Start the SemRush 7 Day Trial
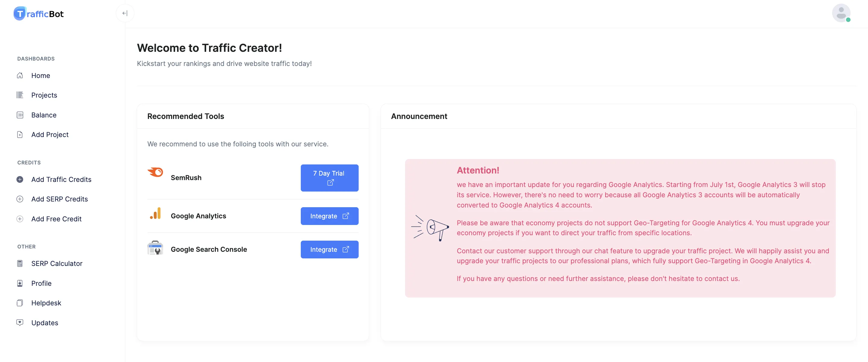Image resolution: width=868 pixels, height=362 pixels. click(x=329, y=178)
